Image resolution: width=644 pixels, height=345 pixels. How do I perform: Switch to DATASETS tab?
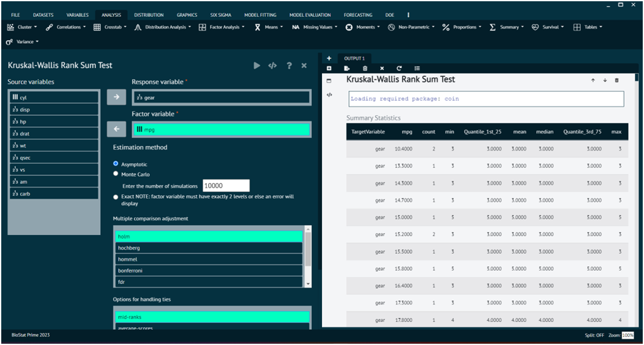click(x=43, y=15)
